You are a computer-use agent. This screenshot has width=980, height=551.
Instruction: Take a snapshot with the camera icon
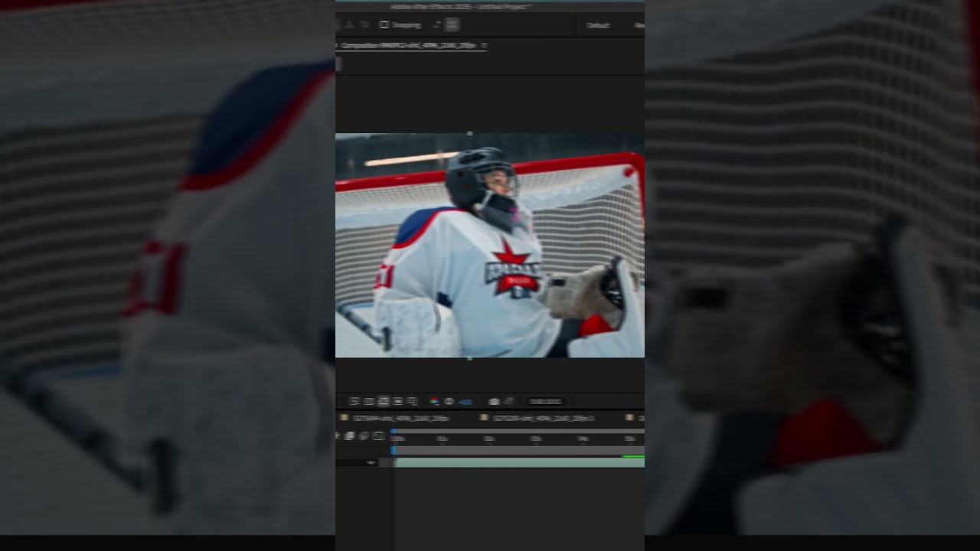(494, 401)
